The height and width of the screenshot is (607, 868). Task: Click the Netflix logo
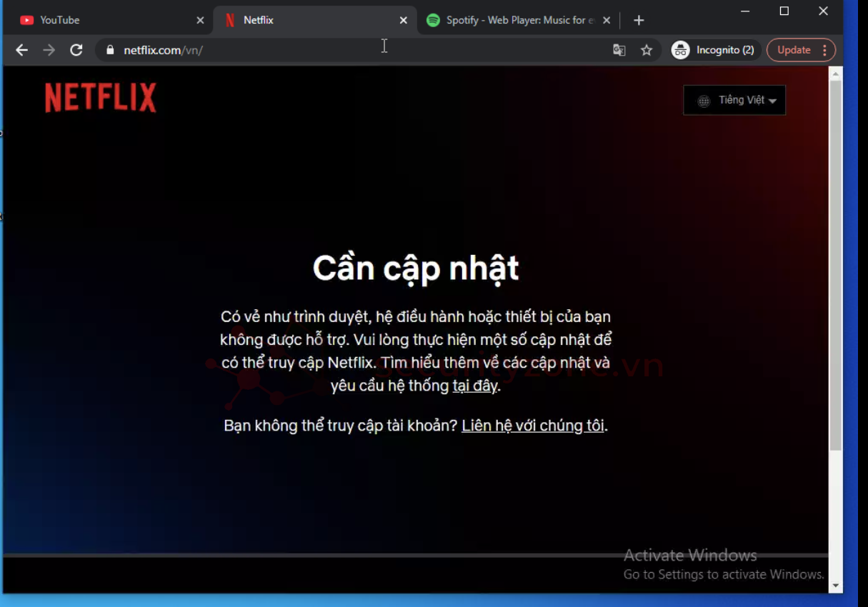coord(101,98)
